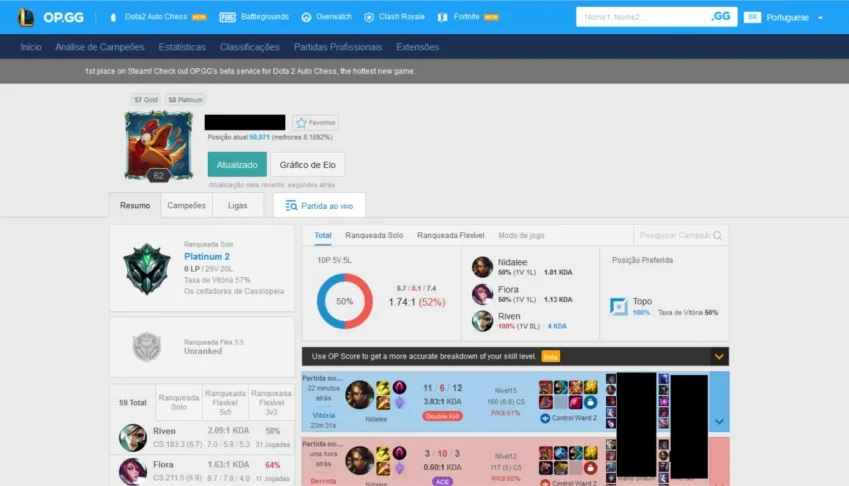Open Partidas Profissionais menu item
The height and width of the screenshot is (486, 849).
tap(338, 47)
